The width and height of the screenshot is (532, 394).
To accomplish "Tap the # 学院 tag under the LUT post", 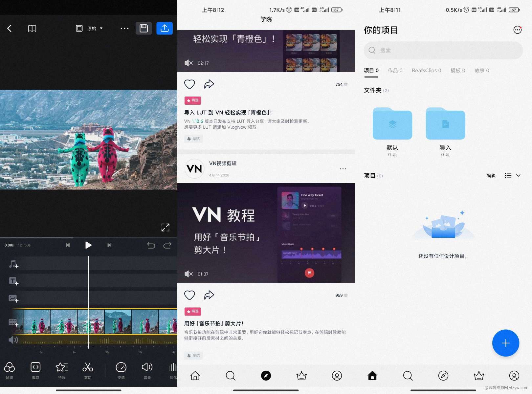I will pos(193,139).
